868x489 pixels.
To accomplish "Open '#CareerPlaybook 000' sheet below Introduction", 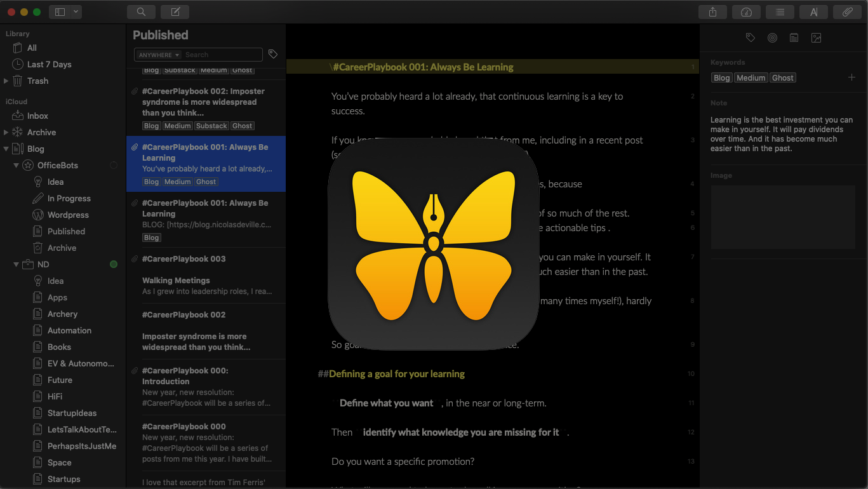I will tap(206, 443).
